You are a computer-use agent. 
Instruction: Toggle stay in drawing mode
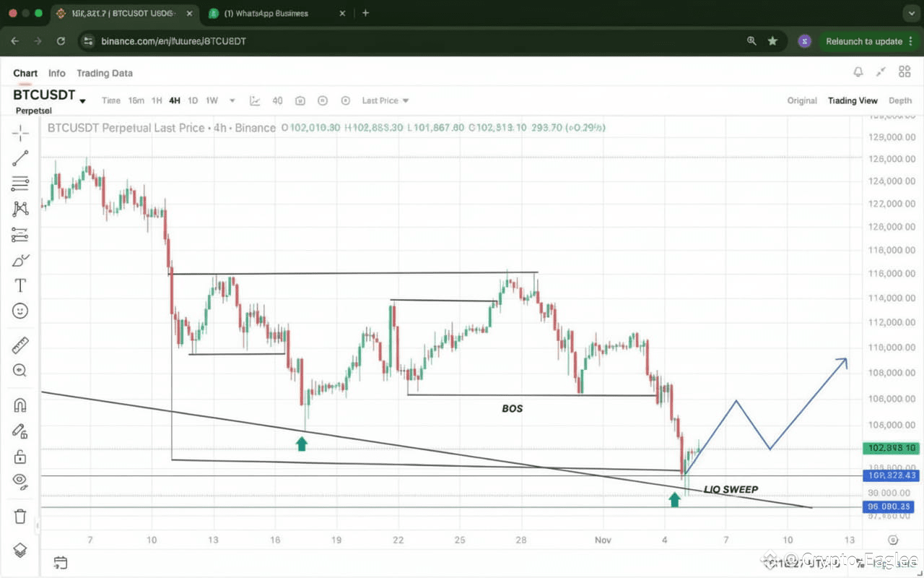coord(20,431)
